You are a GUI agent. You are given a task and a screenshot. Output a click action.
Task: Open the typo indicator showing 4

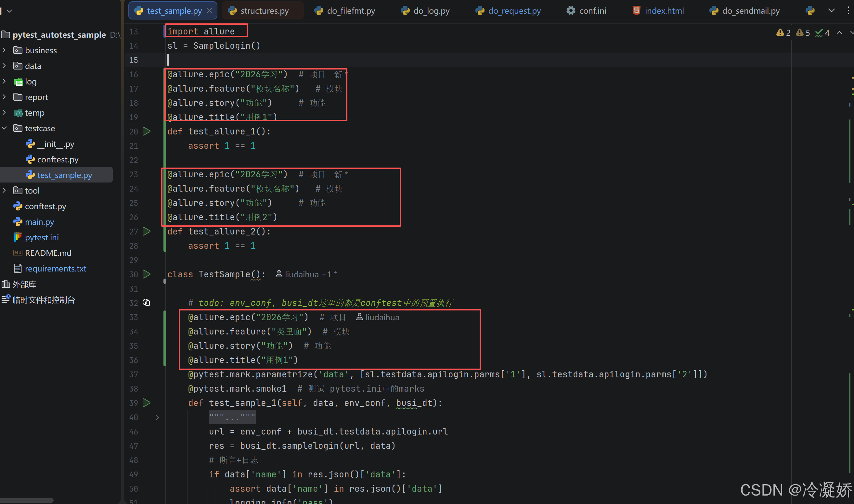pyautogui.click(x=822, y=32)
